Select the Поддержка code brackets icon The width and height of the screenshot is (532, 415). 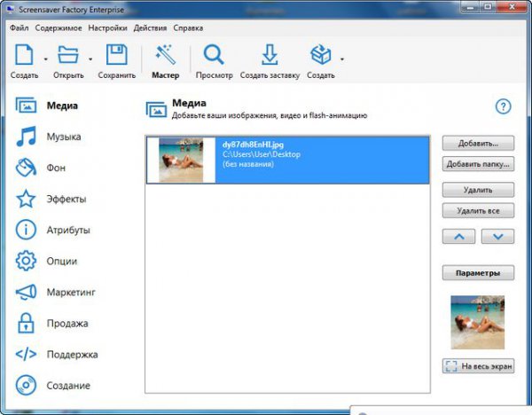(26, 355)
